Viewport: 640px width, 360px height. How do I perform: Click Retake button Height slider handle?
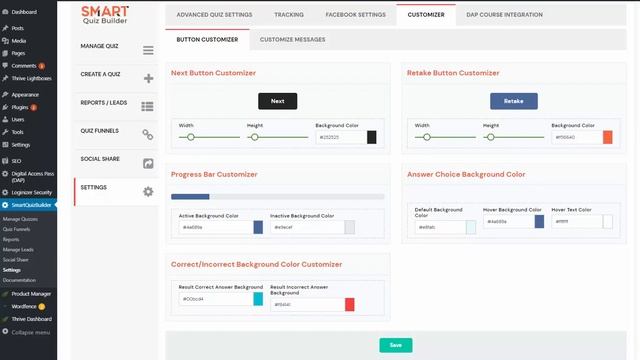[x=491, y=137]
